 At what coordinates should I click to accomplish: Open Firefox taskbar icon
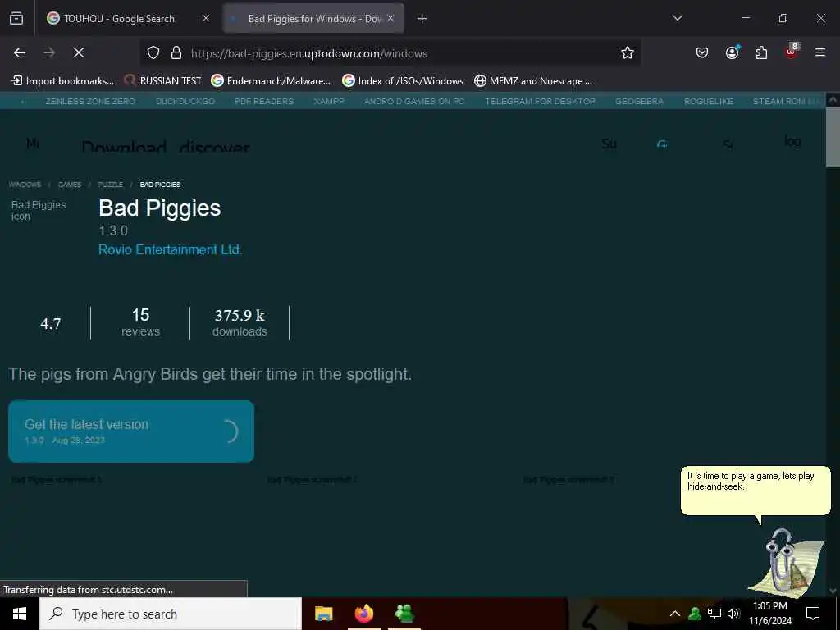363,614
